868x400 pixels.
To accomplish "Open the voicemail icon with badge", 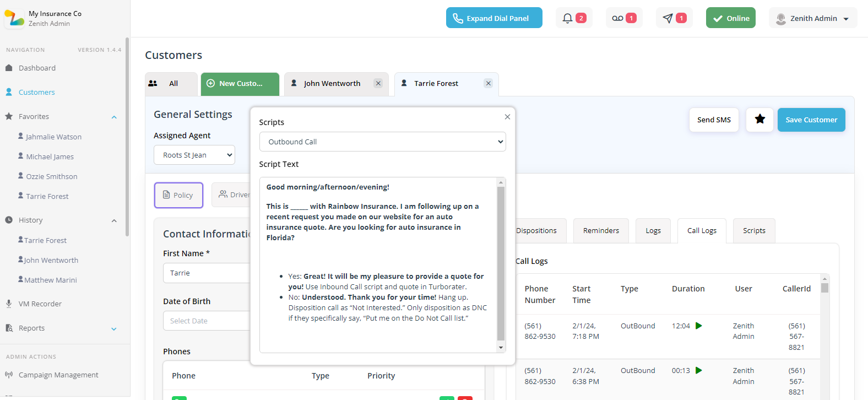I will [618, 18].
